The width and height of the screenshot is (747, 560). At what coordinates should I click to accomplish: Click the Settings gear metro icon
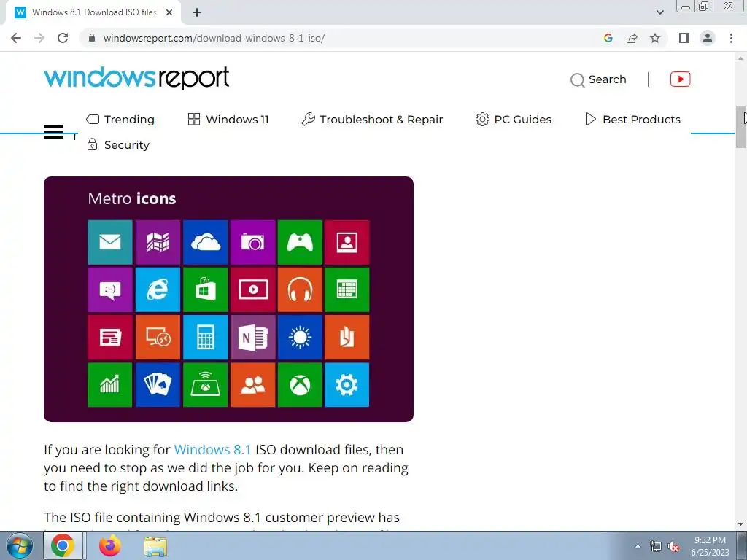coord(347,385)
